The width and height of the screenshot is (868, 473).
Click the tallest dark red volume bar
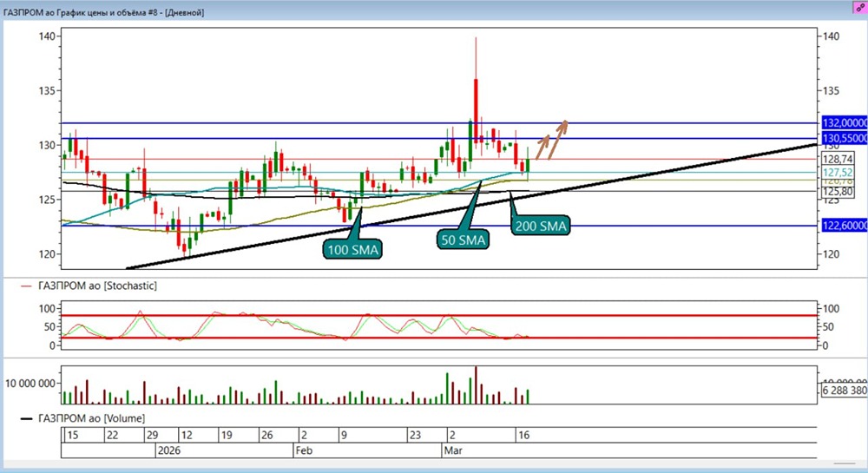(x=476, y=385)
